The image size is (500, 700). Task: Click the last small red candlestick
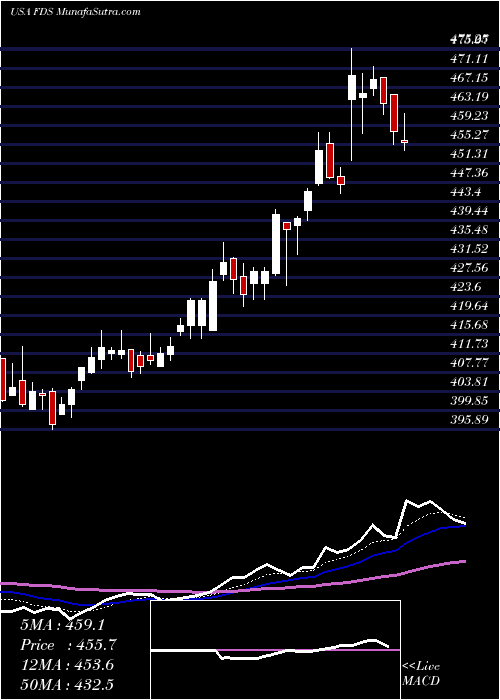[x=404, y=141]
